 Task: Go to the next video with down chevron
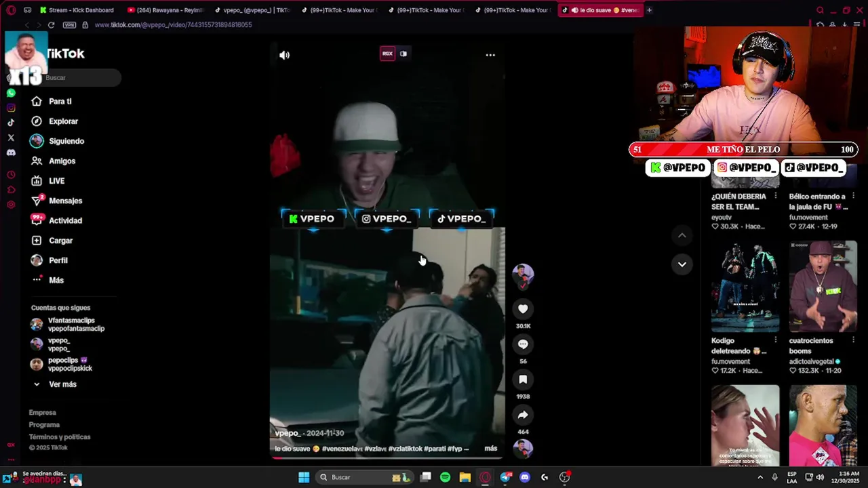682,264
